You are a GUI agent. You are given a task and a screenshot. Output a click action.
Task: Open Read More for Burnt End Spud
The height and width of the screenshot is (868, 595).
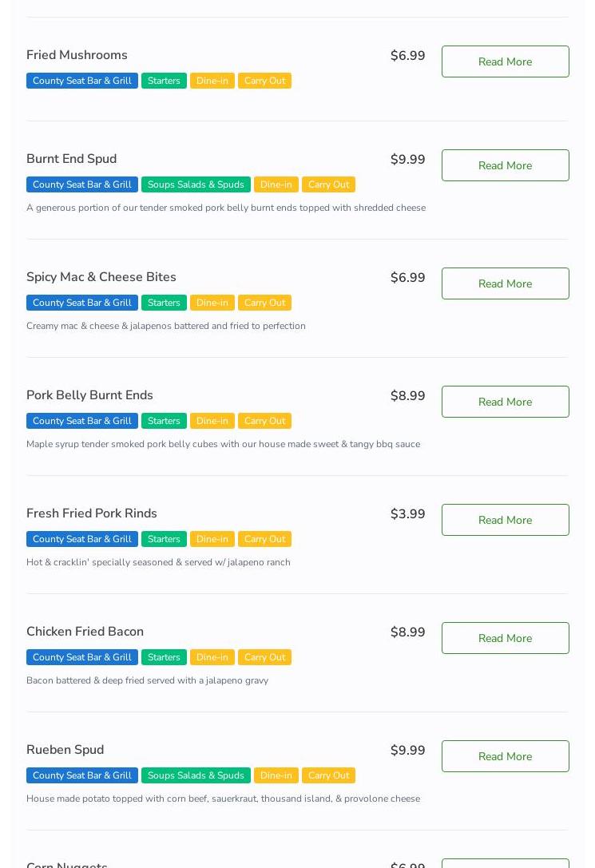[505, 165]
